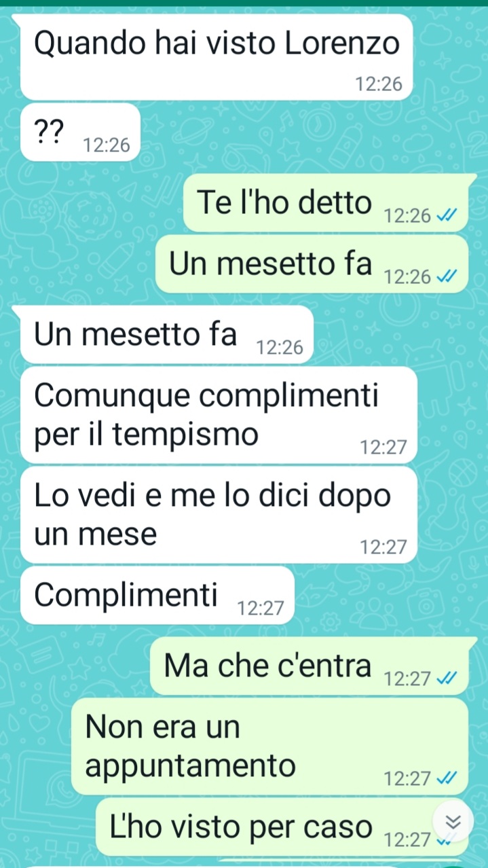Tap the 12:27 timestamp under "per il tempismo"

[383, 447]
